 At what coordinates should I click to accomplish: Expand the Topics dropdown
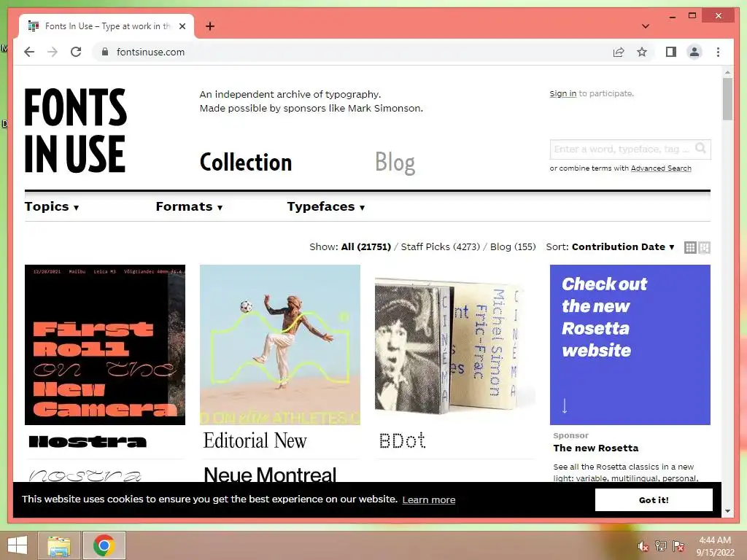[52, 206]
